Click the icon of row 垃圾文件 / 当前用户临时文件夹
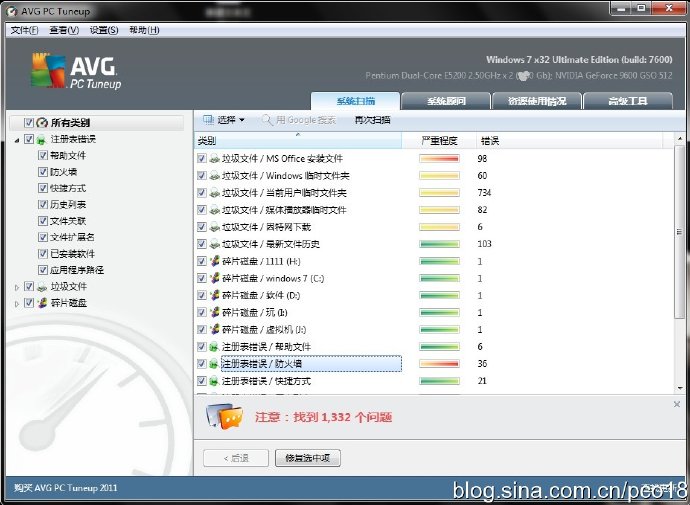This screenshot has height=505, width=690. (214, 193)
